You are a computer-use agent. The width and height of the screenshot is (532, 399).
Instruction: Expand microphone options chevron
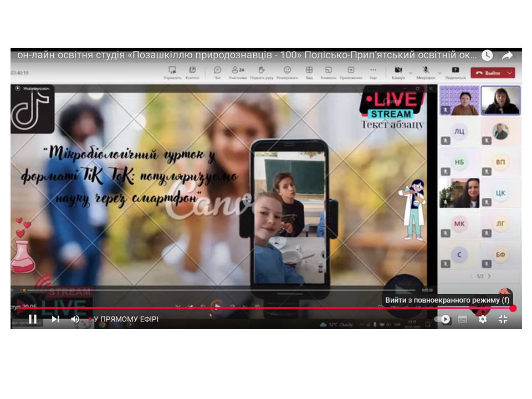click(x=439, y=73)
